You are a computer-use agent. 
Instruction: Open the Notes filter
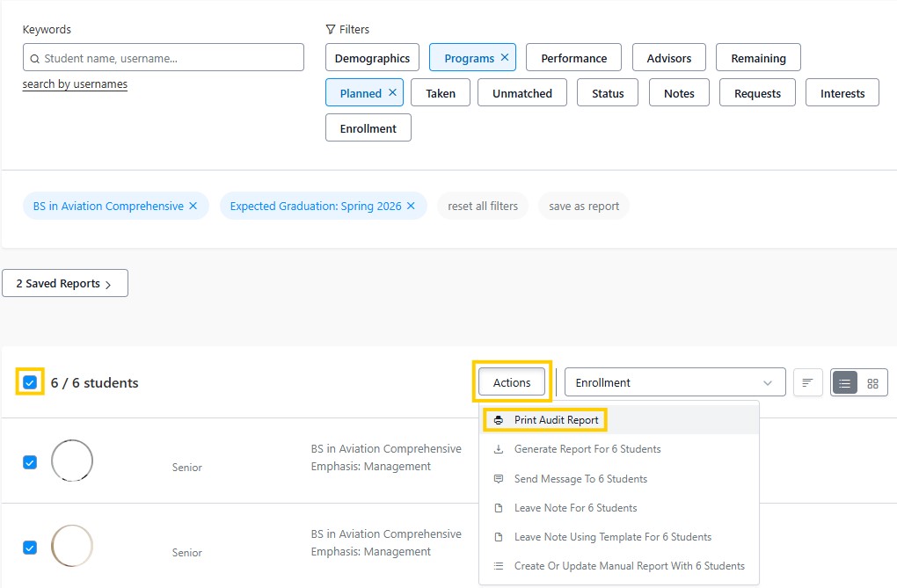coord(679,92)
